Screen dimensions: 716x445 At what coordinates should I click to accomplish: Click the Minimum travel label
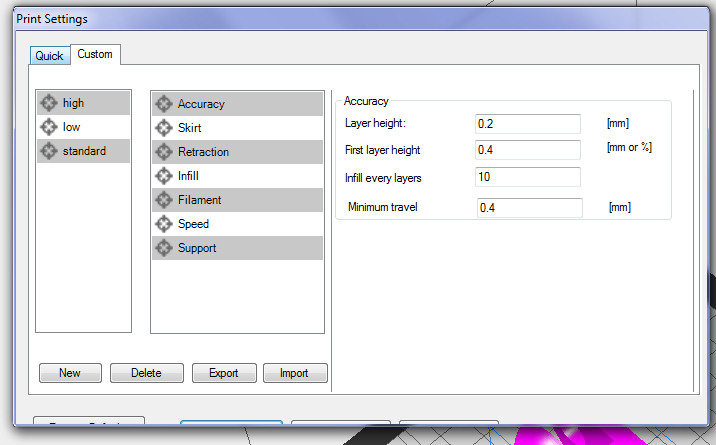[x=383, y=207]
